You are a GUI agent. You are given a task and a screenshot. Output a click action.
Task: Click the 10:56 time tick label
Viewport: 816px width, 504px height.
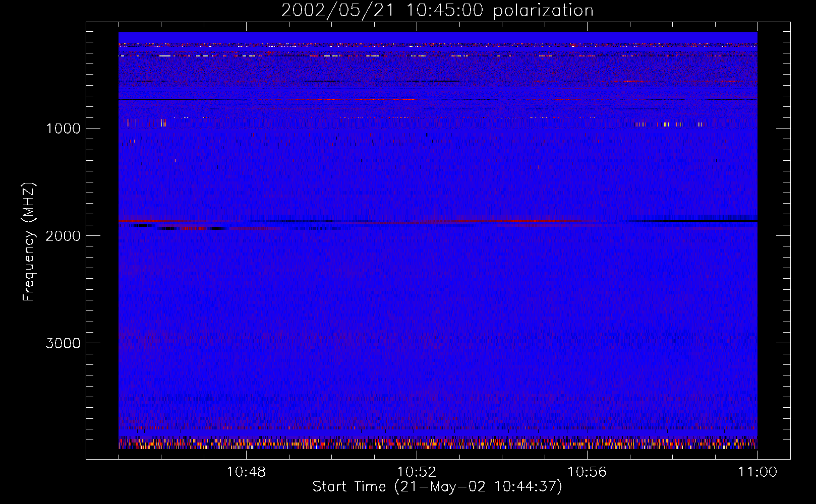[x=587, y=472]
